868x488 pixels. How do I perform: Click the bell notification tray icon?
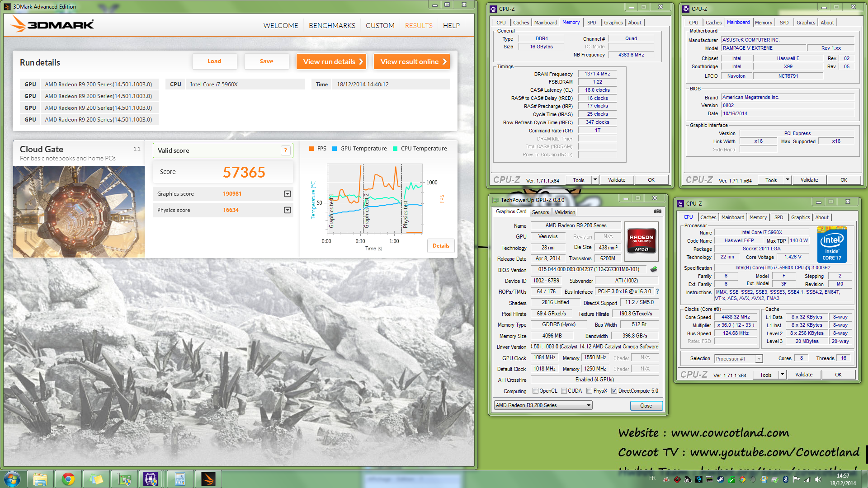pos(753,479)
